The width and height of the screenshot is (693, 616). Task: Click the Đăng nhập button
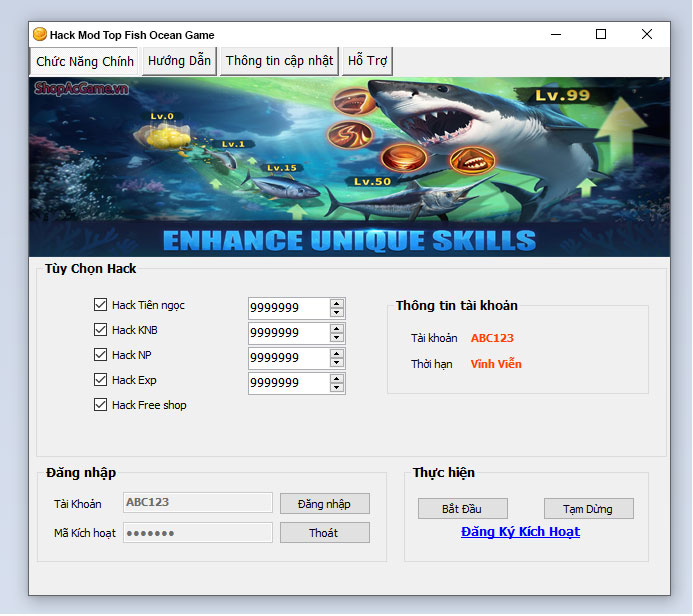(x=325, y=504)
